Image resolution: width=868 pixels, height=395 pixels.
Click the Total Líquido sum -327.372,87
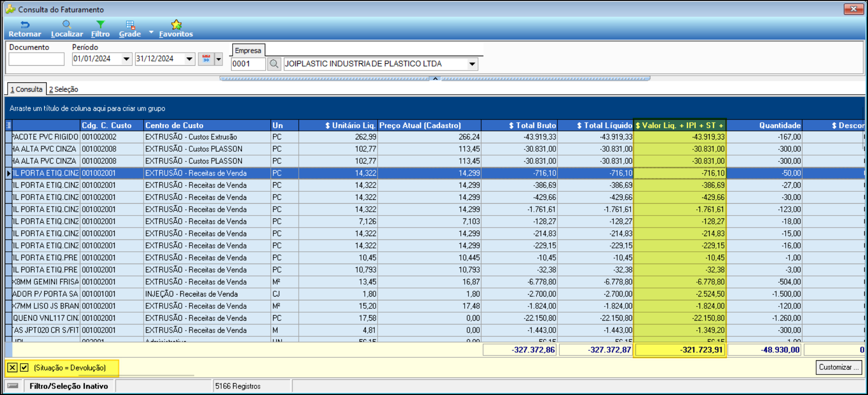point(596,350)
